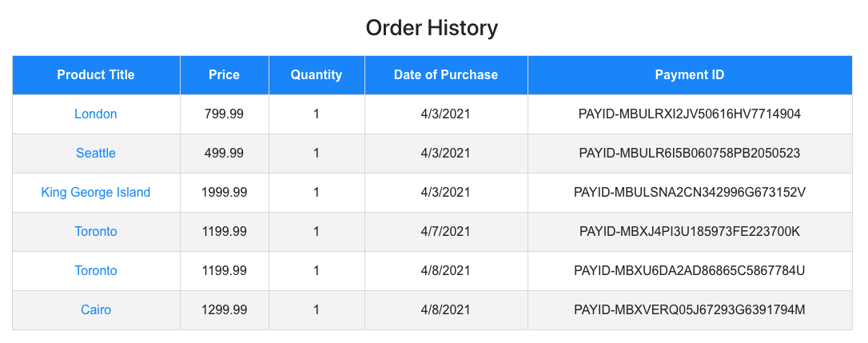Viewport: 868px width, 343px height.
Task: Select the Cairo payment ID cell
Action: pos(690,309)
